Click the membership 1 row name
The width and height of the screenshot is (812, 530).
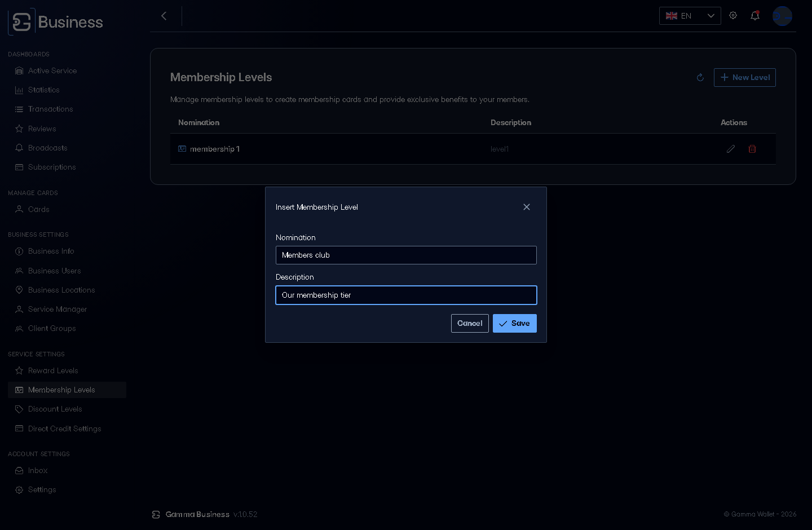point(215,149)
